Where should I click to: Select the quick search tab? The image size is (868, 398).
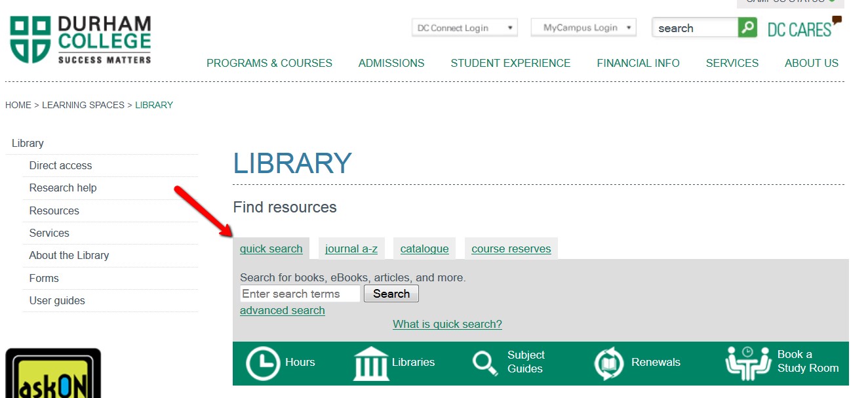271,249
